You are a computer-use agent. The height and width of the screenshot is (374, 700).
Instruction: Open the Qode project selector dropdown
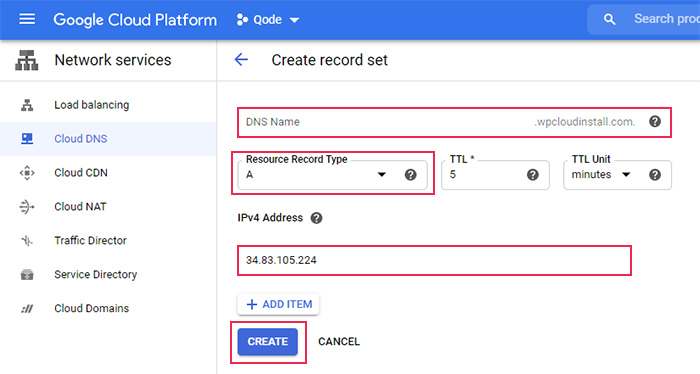pos(268,20)
